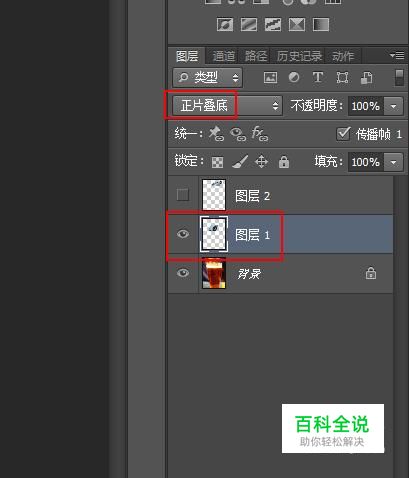Hide the 背景 layer
The height and width of the screenshot is (478, 409).
pyautogui.click(x=183, y=273)
